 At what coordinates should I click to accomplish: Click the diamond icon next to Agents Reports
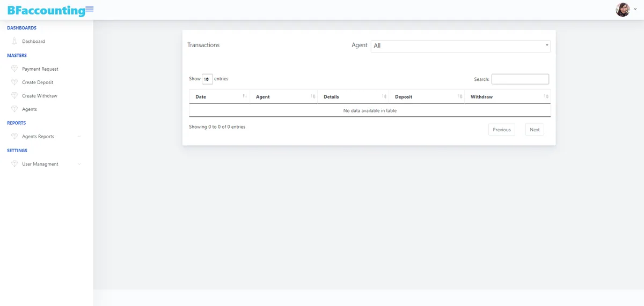[14, 136]
